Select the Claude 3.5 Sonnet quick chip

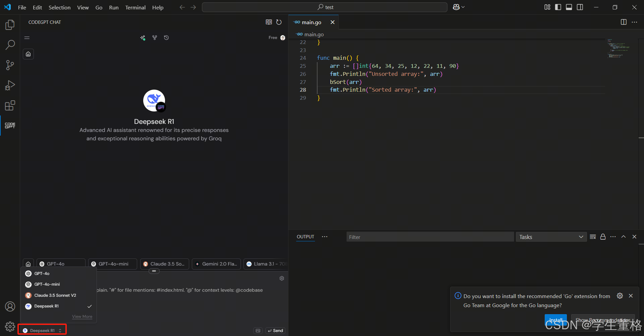165,264
